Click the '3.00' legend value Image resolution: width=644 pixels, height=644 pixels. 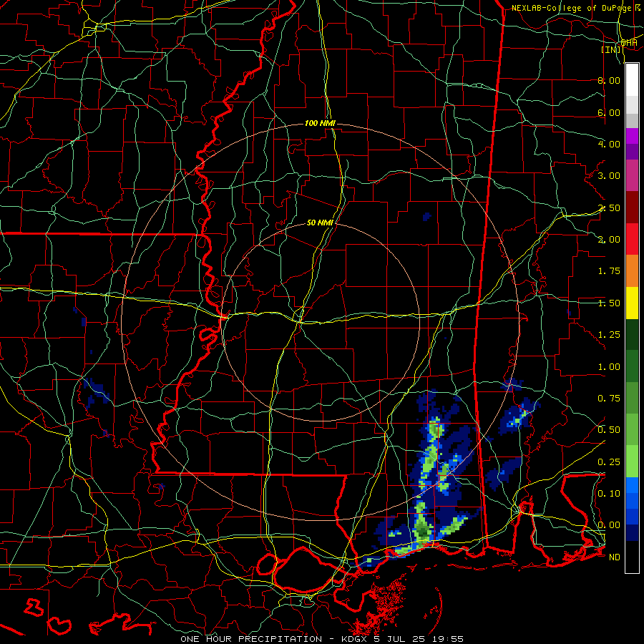click(x=609, y=176)
